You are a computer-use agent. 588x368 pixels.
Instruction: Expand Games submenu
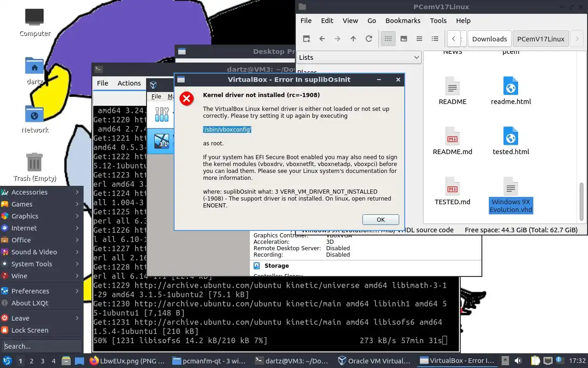41,204
